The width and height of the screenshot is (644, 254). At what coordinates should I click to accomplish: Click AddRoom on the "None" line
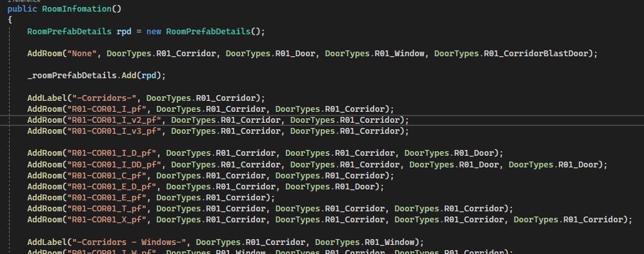pyautogui.click(x=45, y=54)
